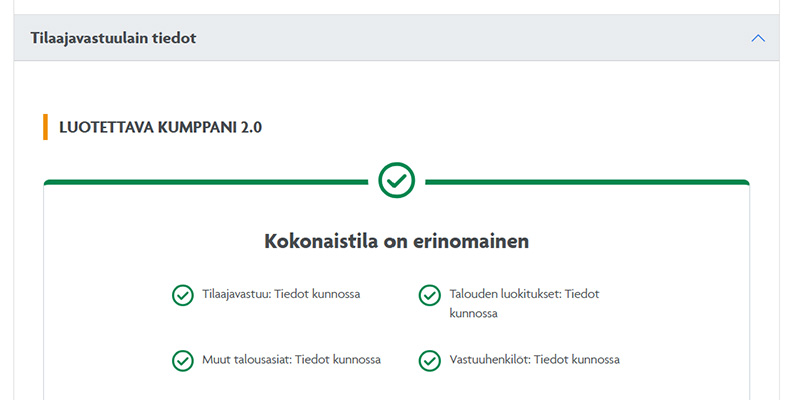Click the check icon beside Talouden luokitukset
The width and height of the screenshot is (800, 400).
point(429,295)
